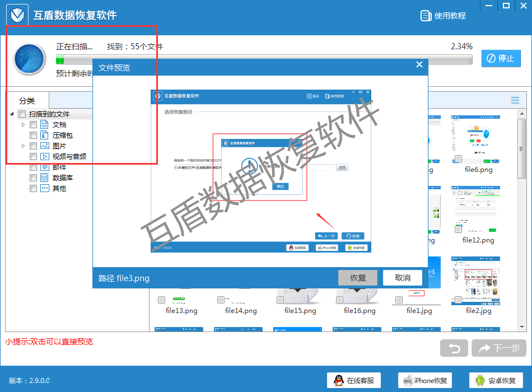Click the file16.png file name
The width and height of the screenshot is (532, 392).
tap(360, 311)
